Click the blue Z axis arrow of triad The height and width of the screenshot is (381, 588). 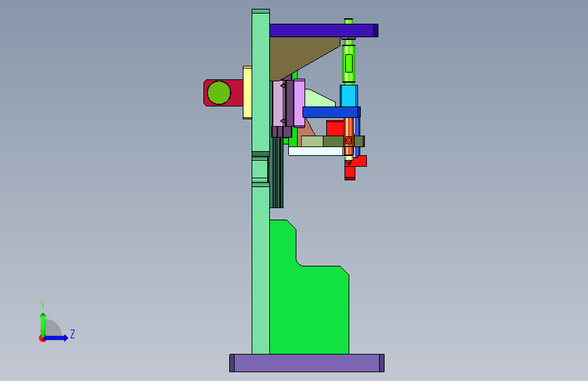coord(56,338)
